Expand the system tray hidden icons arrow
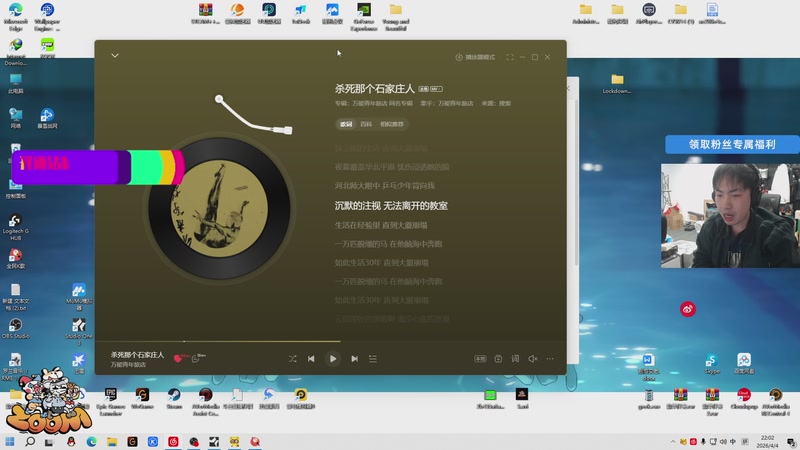The image size is (800, 450). point(673,442)
